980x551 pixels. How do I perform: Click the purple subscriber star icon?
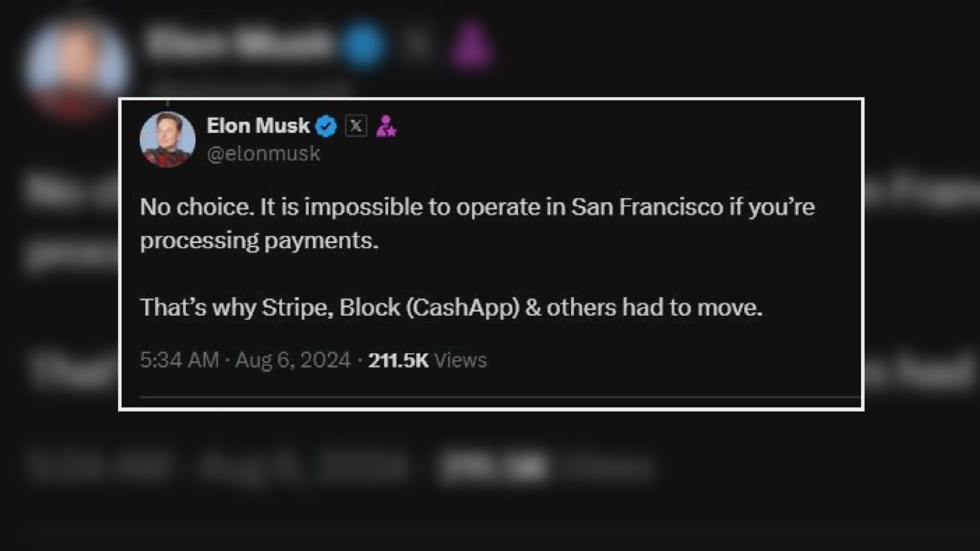coord(386,126)
